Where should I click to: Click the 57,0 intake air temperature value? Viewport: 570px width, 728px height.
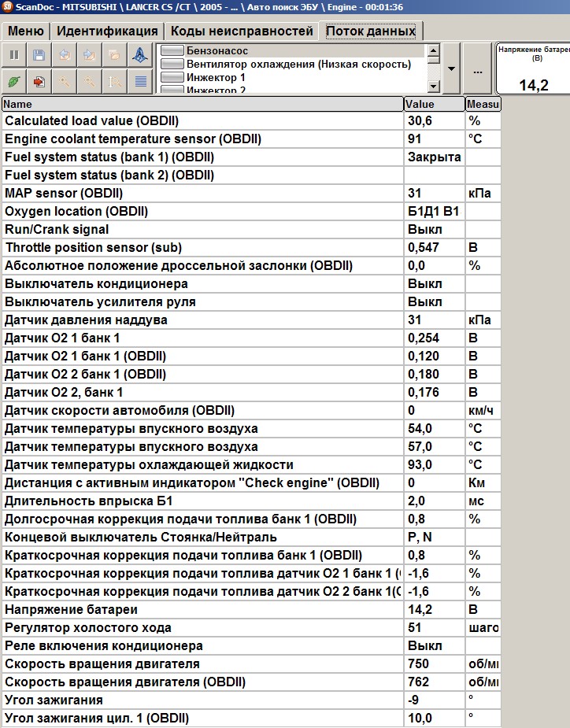pyautogui.click(x=420, y=447)
